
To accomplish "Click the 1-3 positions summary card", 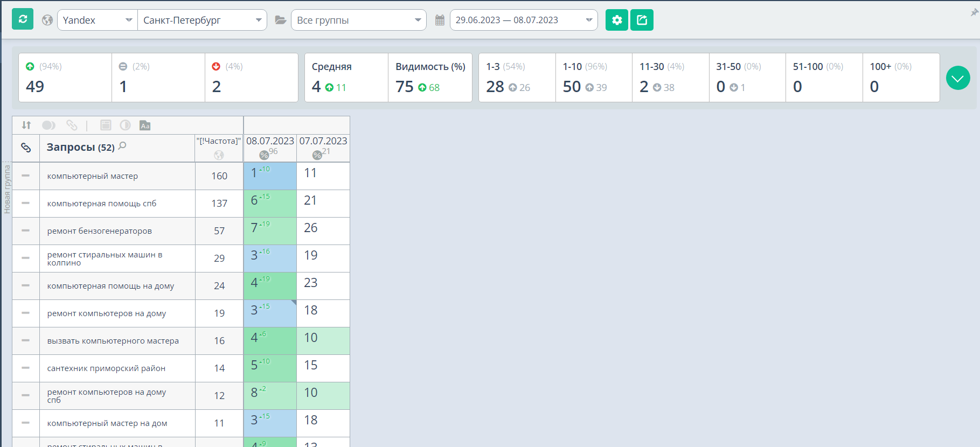I will click(x=517, y=78).
